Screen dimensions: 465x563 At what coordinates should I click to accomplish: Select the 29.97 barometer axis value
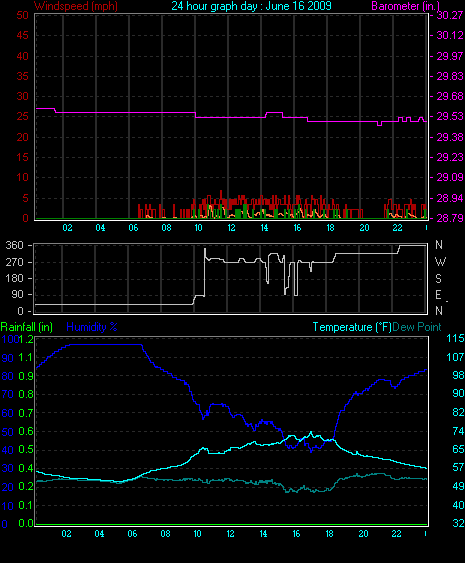[x=450, y=56]
